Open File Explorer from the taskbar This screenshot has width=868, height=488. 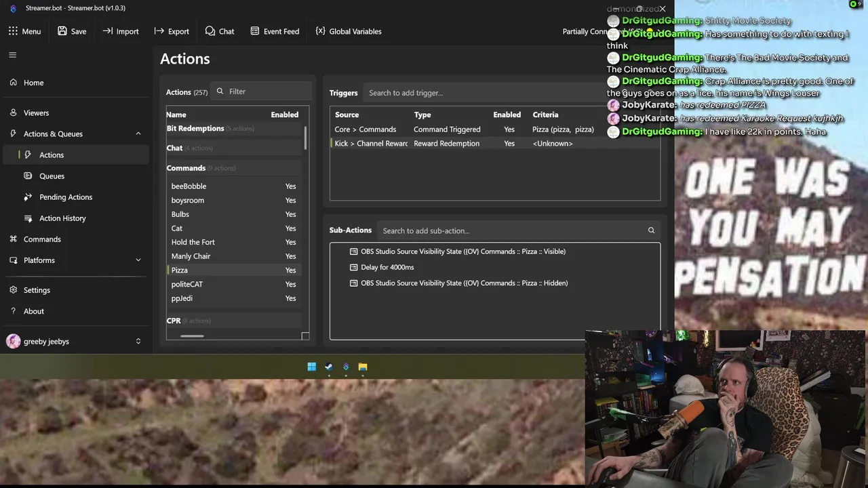coord(363,367)
